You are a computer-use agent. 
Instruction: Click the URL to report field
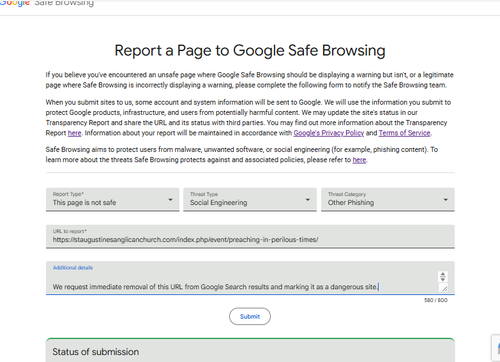(250, 237)
